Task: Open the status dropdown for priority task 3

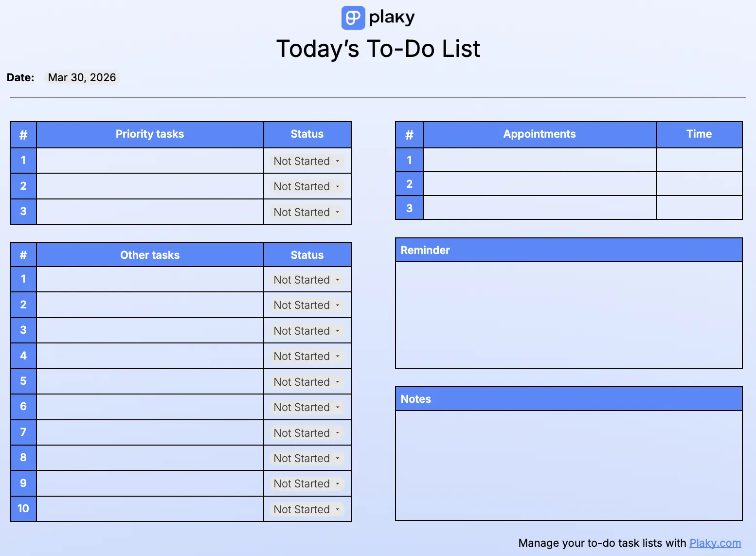Action: 307,212
